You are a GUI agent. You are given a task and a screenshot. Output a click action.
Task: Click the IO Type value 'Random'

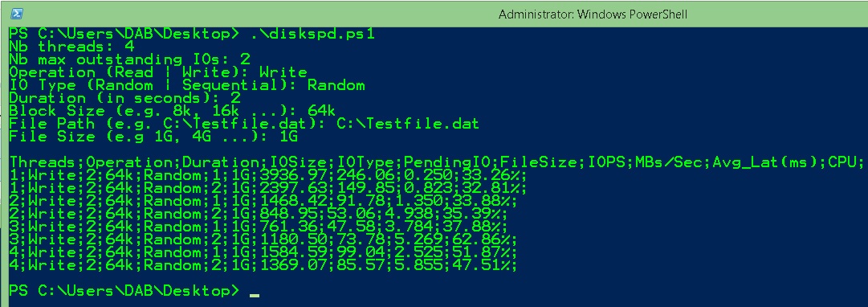pos(336,85)
